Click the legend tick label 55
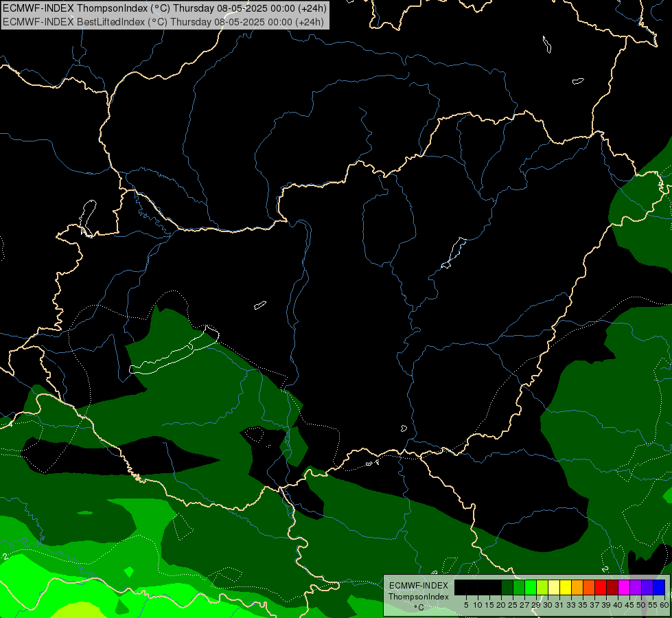 (653, 605)
